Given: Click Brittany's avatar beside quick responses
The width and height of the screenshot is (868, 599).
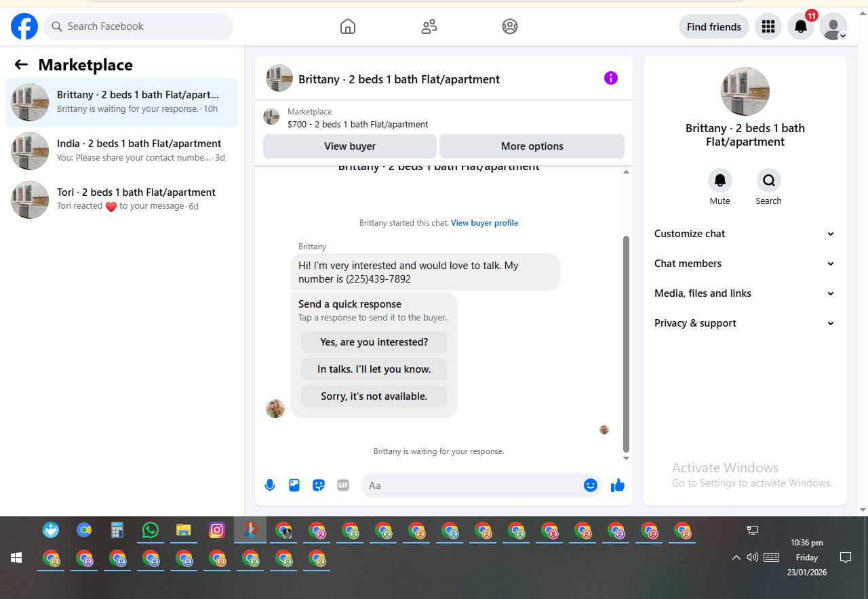Looking at the screenshot, I should point(275,409).
